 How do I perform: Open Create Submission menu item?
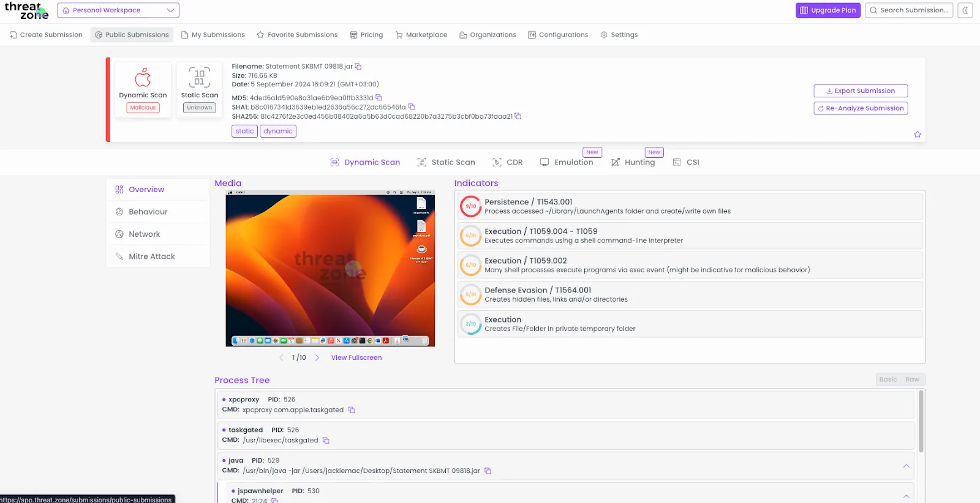tap(46, 35)
